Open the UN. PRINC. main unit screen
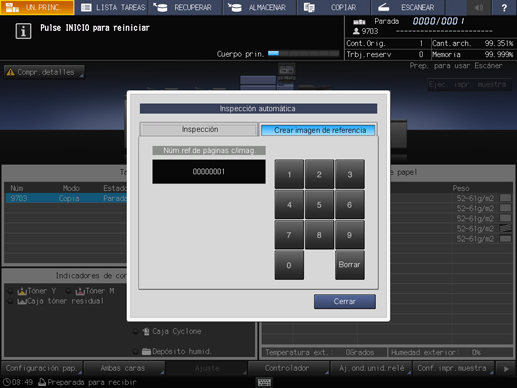The image size is (517, 388). pos(37,7)
